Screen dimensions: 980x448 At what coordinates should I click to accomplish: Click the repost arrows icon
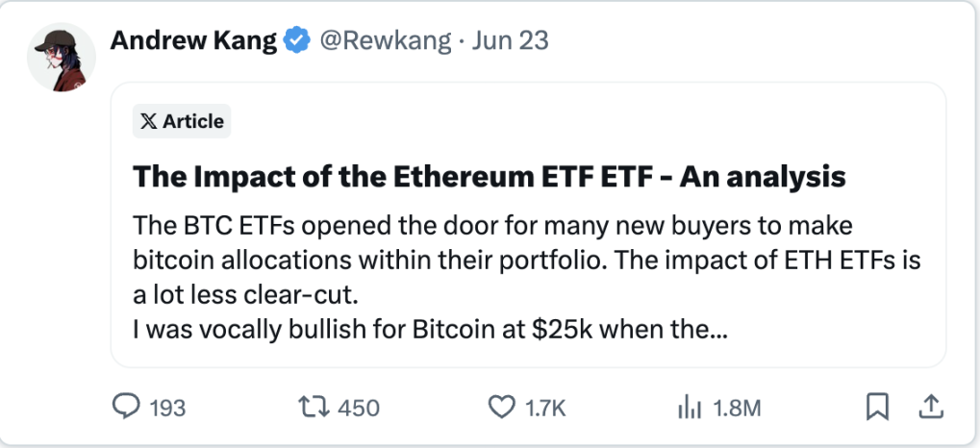(313, 408)
